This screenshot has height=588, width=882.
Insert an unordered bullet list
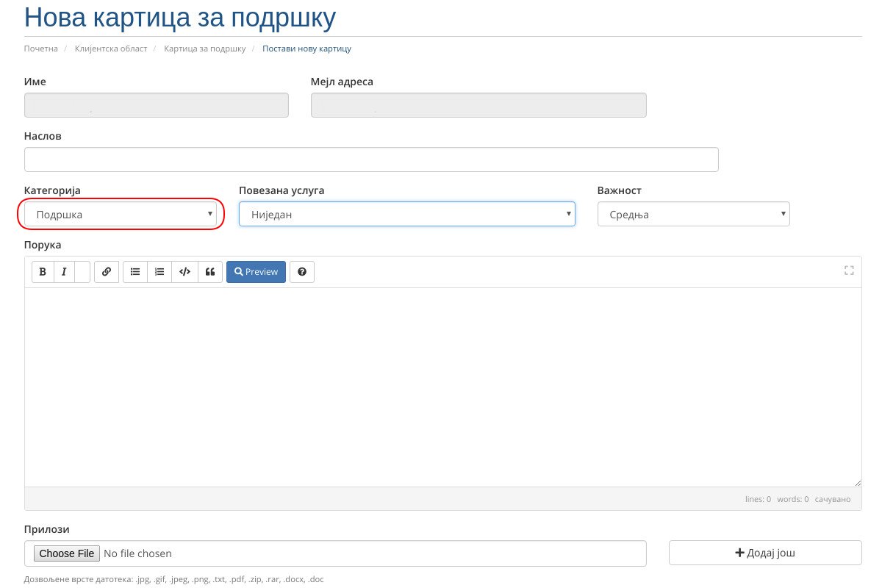click(x=135, y=272)
